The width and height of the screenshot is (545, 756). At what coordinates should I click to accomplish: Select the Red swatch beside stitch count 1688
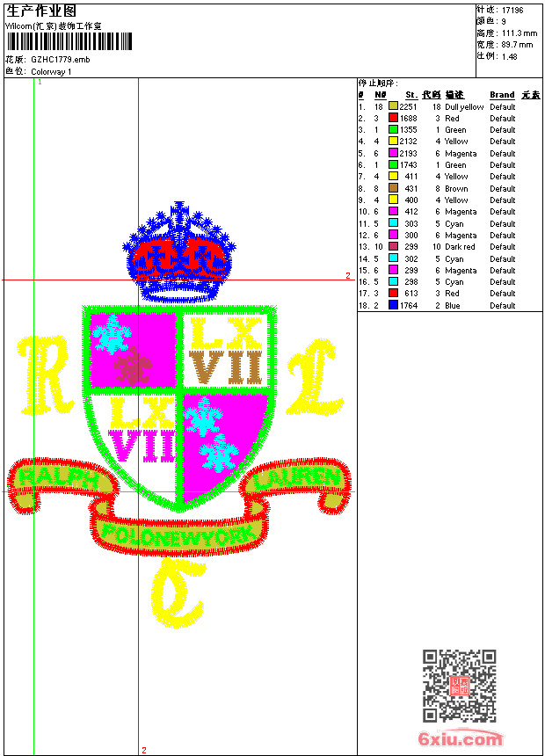click(393, 118)
